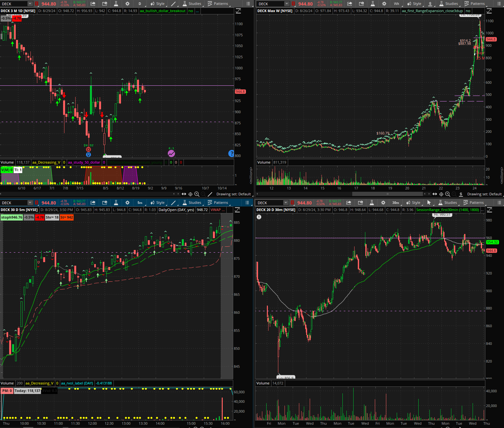The image size is (504, 428).
Task: Toggle price-axis scale icon on weekly chart
Action: point(489,11)
